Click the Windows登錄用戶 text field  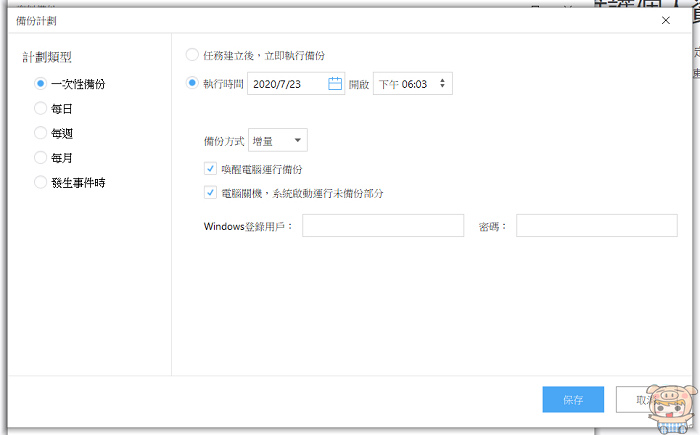pyautogui.click(x=382, y=227)
